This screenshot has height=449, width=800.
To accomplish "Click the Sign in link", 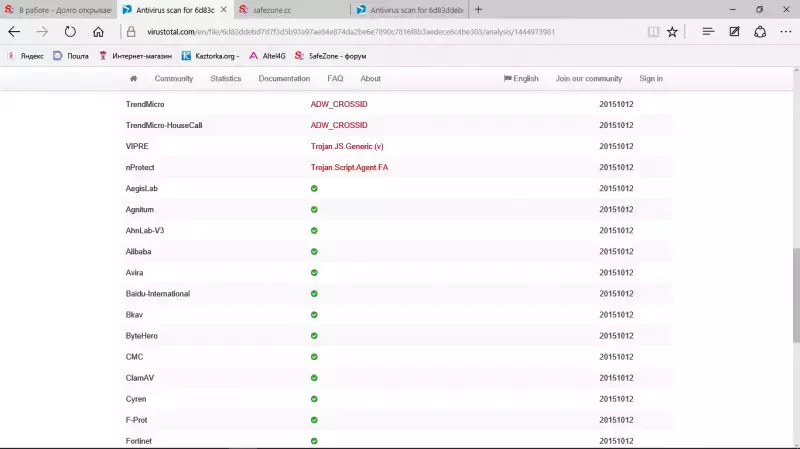I will coord(651,79).
